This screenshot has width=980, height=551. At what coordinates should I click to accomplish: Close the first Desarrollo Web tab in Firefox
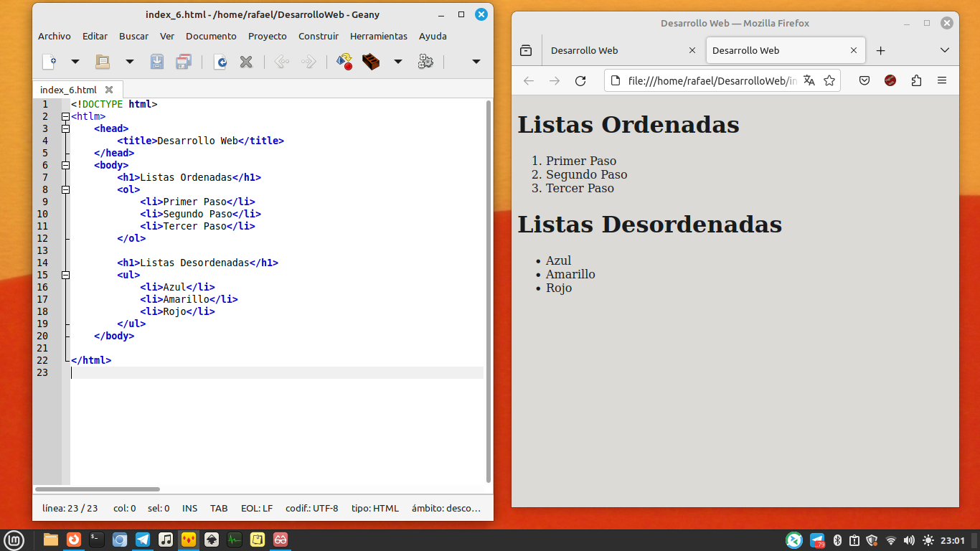click(x=692, y=50)
